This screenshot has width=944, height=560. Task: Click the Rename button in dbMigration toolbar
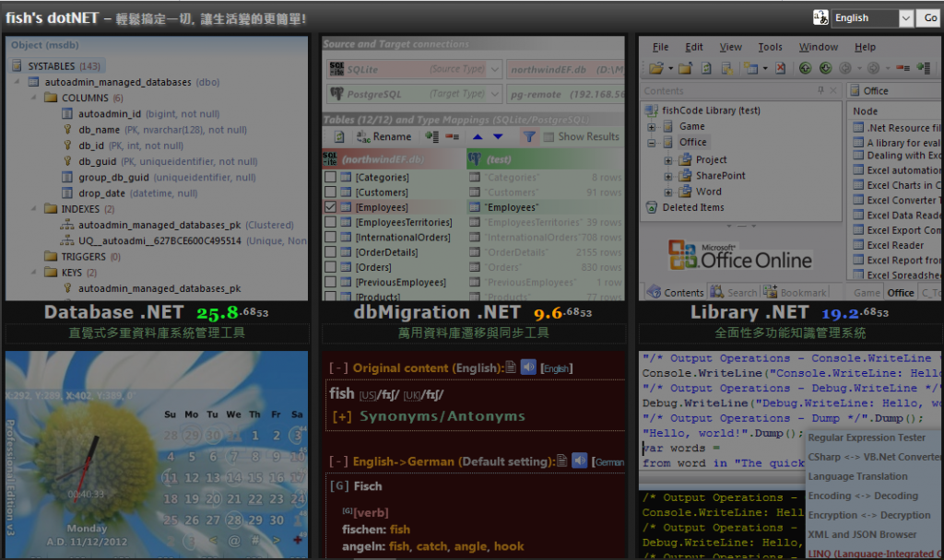click(384, 137)
